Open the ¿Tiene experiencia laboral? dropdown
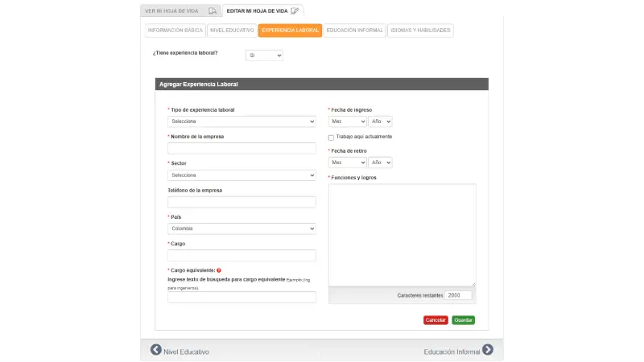 click(x=264, y=56)
